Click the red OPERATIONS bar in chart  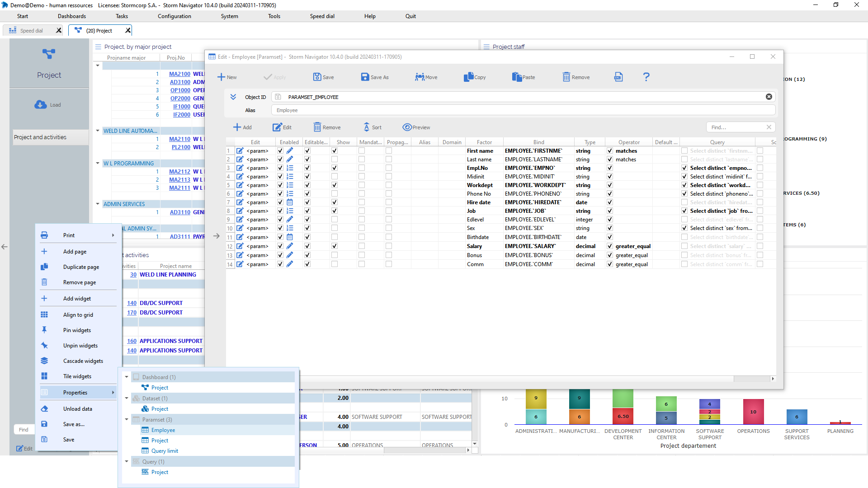(754, 412)
